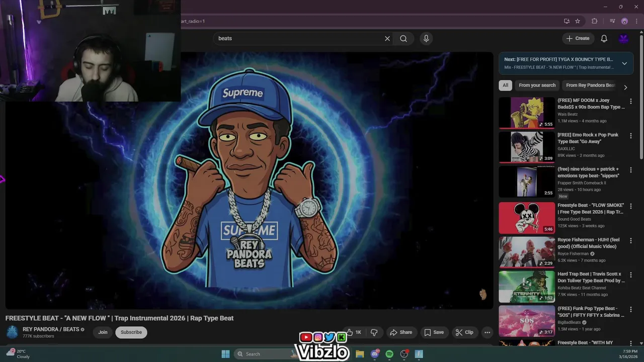The width and height of the screenshot is (644, 362).
Task: Select the From your search chip
Action: point(537,85)
